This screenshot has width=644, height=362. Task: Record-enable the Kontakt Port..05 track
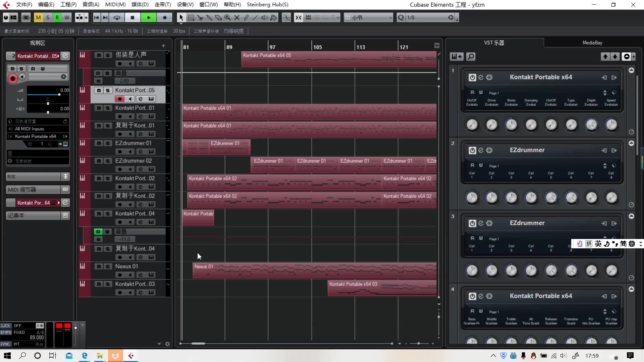(x=120, y=99)
